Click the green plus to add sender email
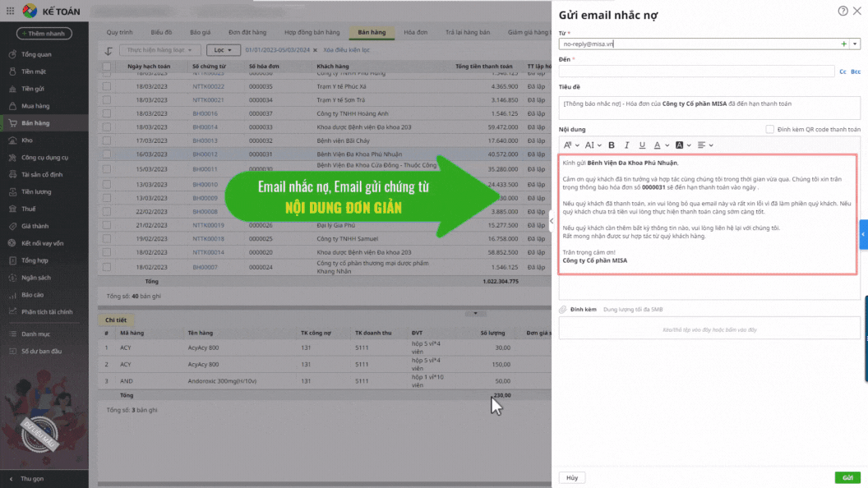The height and width of the screenshot is (488, 868). pos(843,44)
